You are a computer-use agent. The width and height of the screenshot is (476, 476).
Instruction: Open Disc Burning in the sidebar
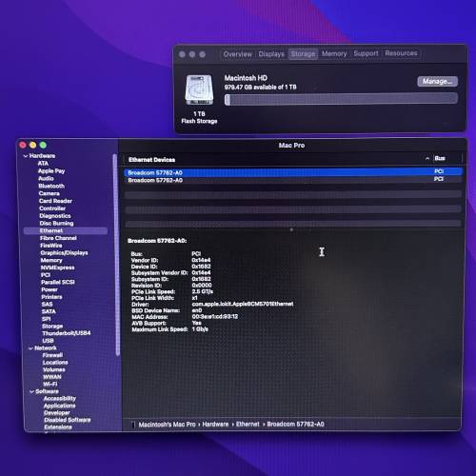(56, 224)
